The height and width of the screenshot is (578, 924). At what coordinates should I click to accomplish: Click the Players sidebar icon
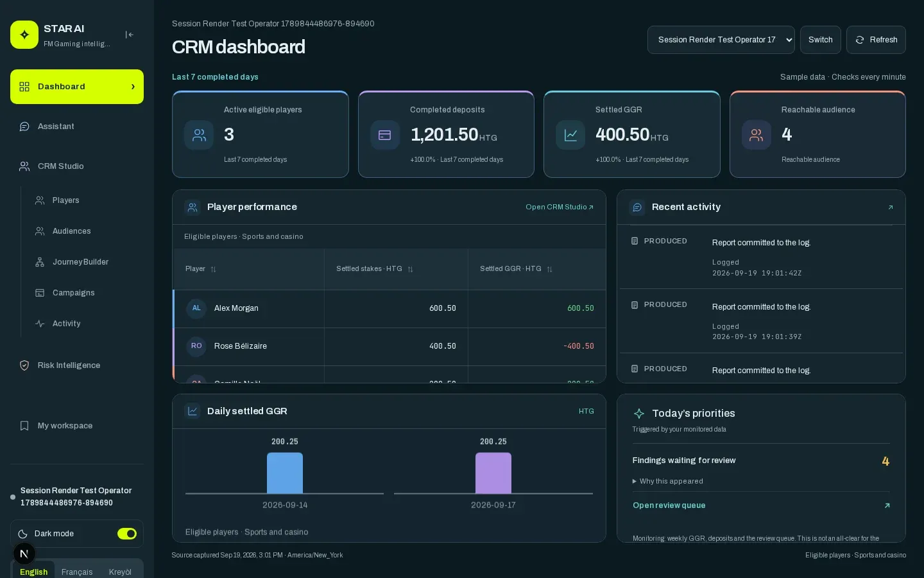(40, 200)
